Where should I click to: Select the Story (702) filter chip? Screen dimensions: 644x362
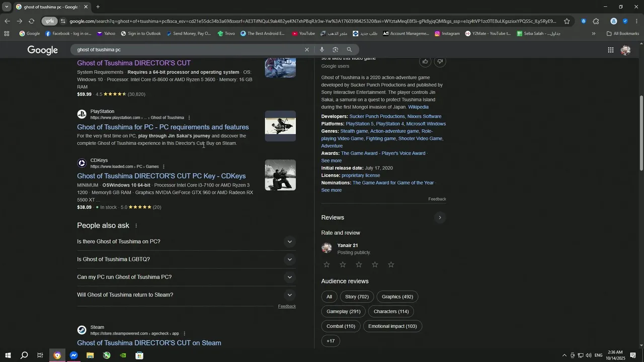[357, 297]
